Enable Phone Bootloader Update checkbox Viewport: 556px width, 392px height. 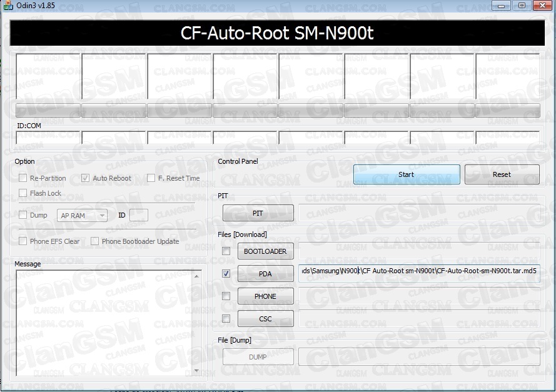pyautogui.click(x=94, y=241)
